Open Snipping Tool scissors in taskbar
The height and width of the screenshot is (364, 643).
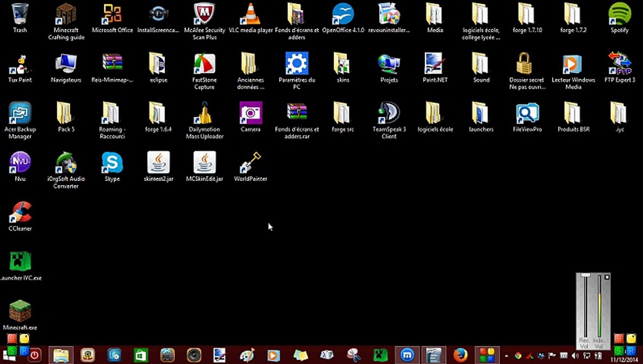point(354,355)
